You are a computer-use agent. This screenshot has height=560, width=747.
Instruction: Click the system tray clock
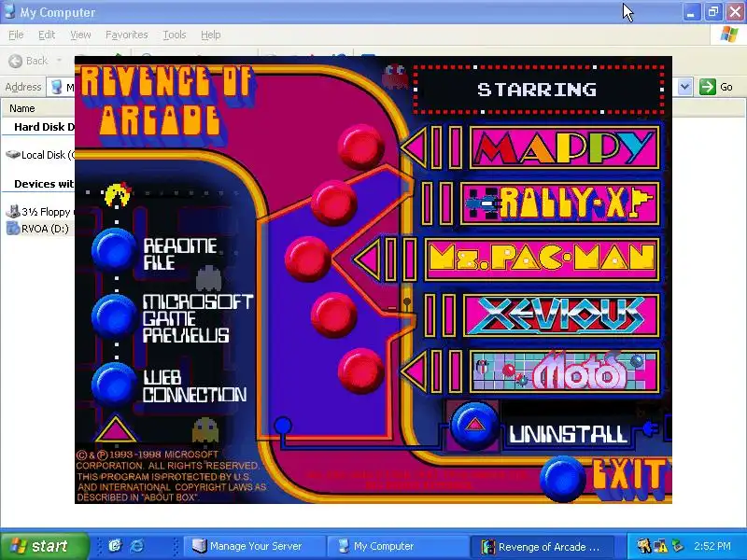click(712, 546)
